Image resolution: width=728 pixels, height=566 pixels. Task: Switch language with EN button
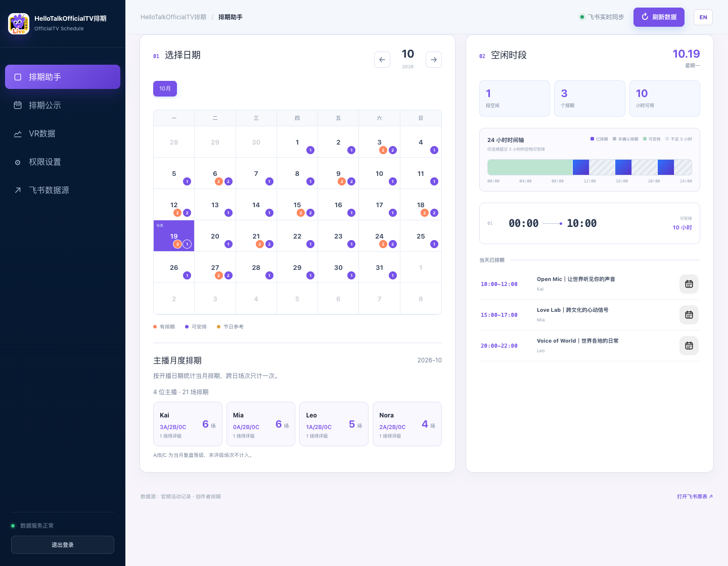point(703,17)
